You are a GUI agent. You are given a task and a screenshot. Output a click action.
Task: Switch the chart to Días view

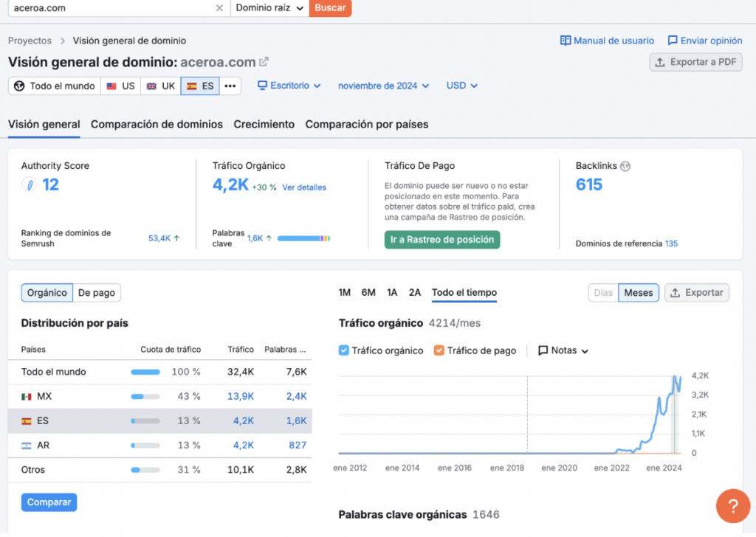[x=603, y=293]
